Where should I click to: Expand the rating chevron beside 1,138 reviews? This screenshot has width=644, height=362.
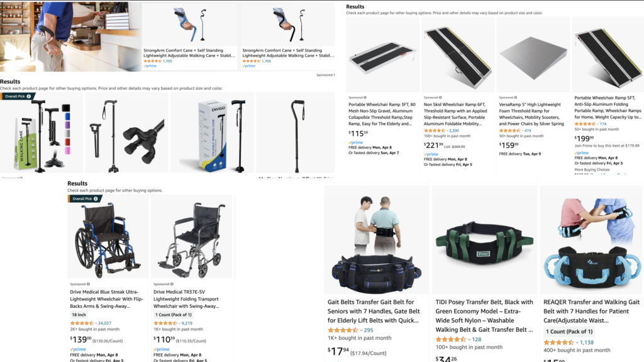click(x=577, y=342)
